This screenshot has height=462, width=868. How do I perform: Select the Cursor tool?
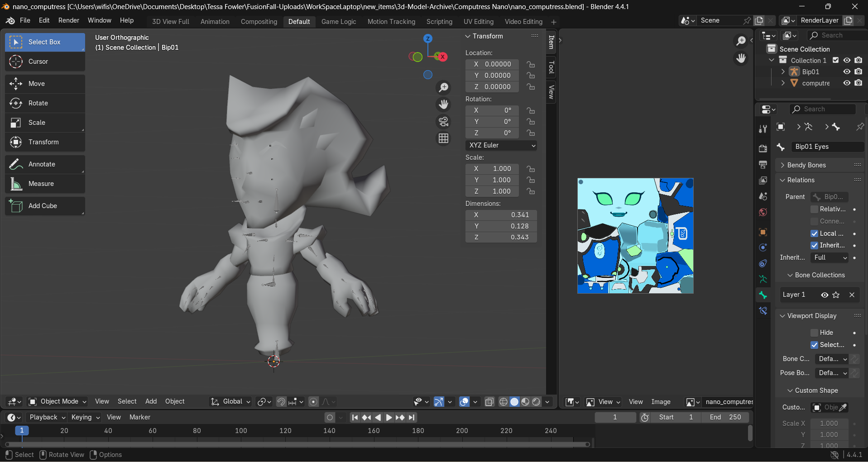click(45, 62)
